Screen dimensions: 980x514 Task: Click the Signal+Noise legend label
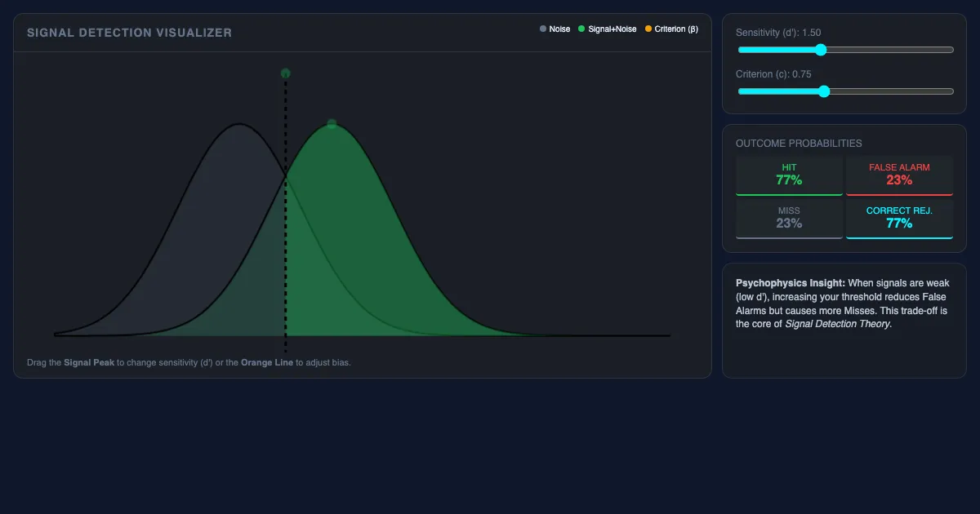coord(612,29)
